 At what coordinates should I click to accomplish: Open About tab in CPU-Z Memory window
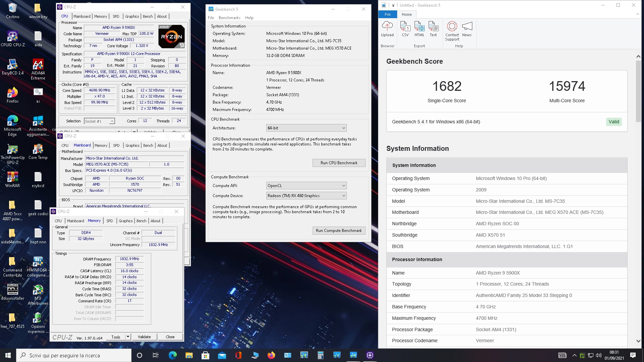pos(155,221)
